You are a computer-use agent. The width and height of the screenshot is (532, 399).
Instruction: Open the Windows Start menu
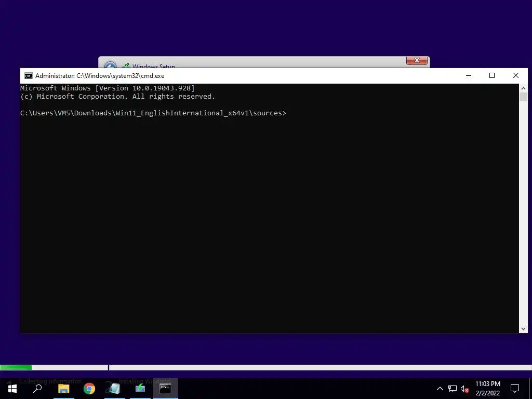coord(12,389)
